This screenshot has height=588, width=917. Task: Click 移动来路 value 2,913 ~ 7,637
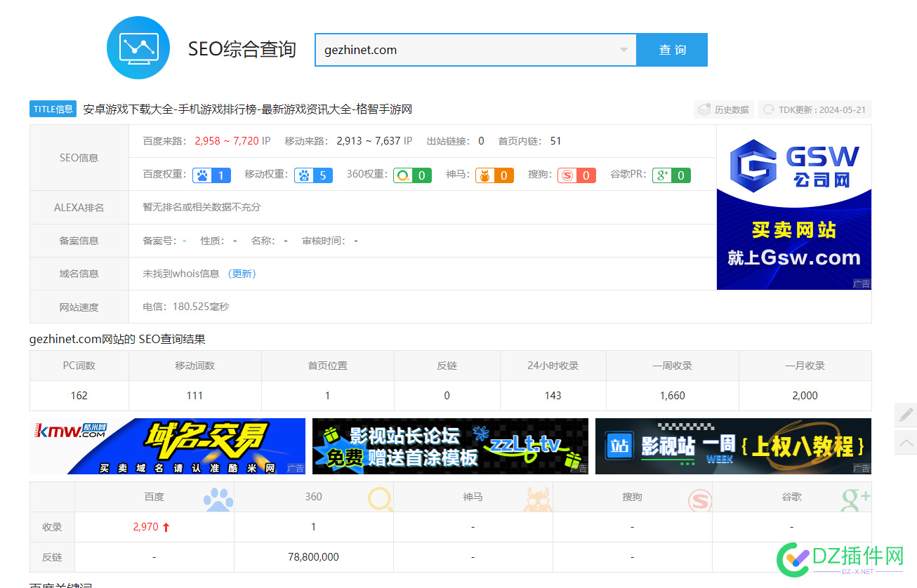368,141
